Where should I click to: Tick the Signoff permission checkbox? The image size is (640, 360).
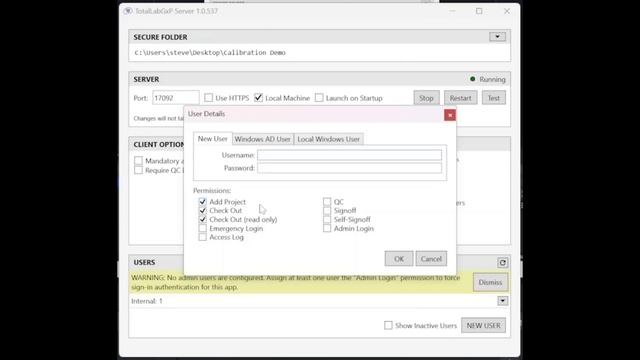tap(327, 211)
